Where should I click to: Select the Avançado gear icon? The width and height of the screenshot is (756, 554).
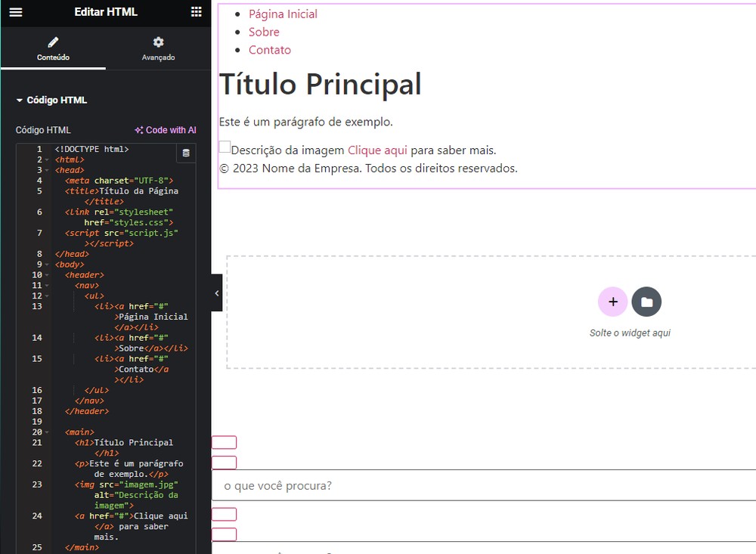point(158,42)
